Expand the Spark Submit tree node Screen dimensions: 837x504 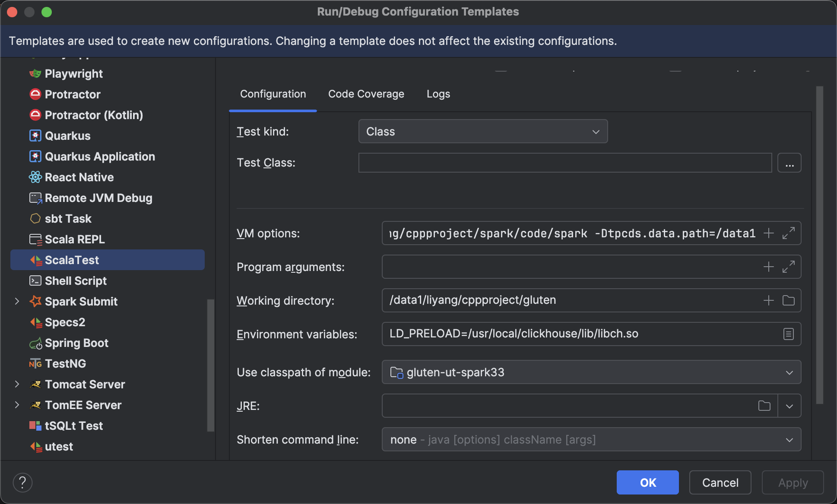(x=17, y=301)
